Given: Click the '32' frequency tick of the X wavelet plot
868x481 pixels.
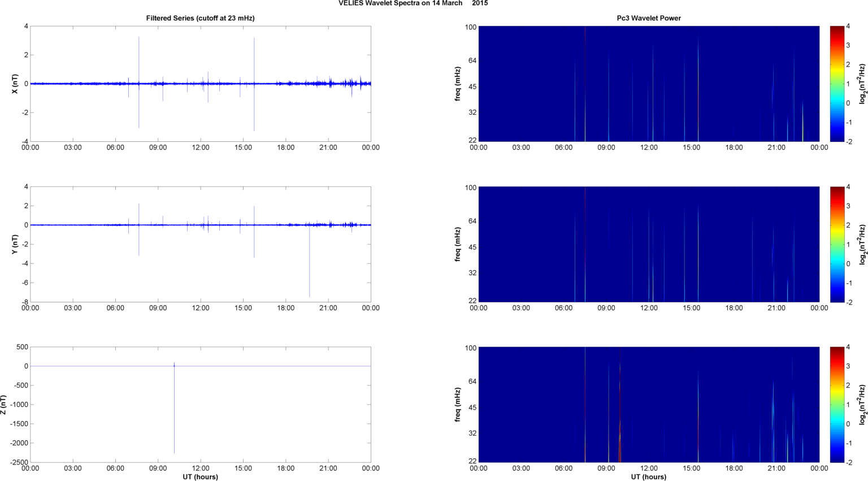Looking at the screenshot, I should click(472, 112).
